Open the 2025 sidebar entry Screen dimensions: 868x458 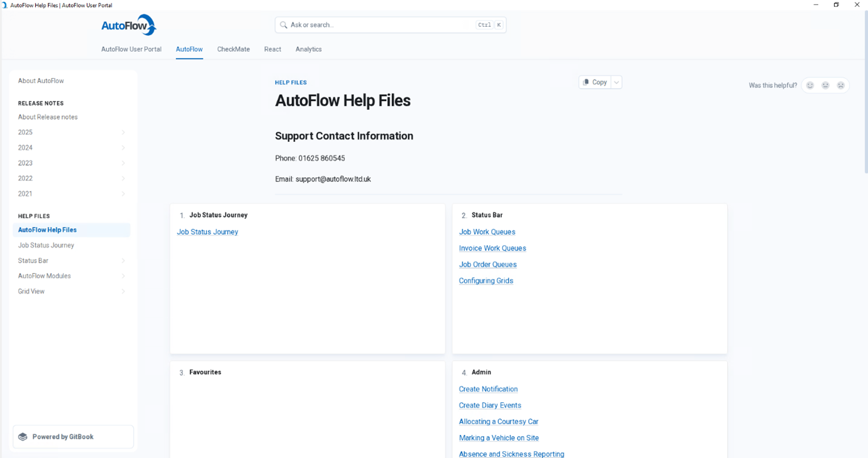25,132
